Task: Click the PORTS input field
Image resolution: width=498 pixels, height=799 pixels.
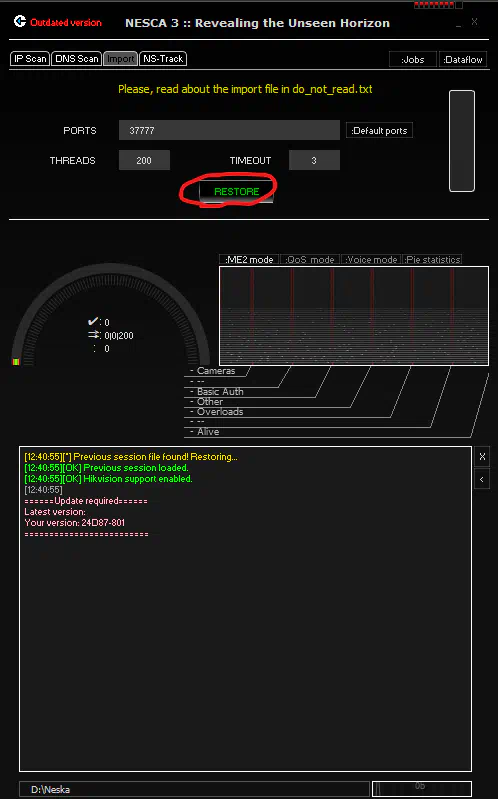Action: pyautogui.click(x=229, y=130)
